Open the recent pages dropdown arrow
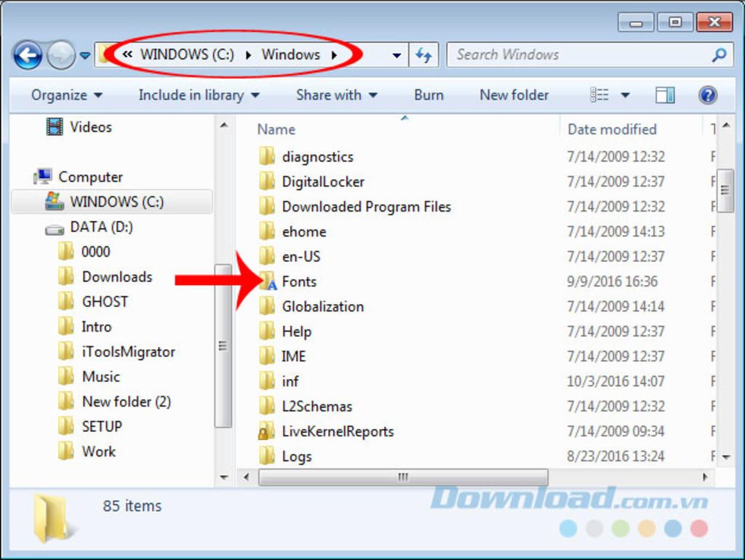Screen dimensions: 745x560 point(85,55)
